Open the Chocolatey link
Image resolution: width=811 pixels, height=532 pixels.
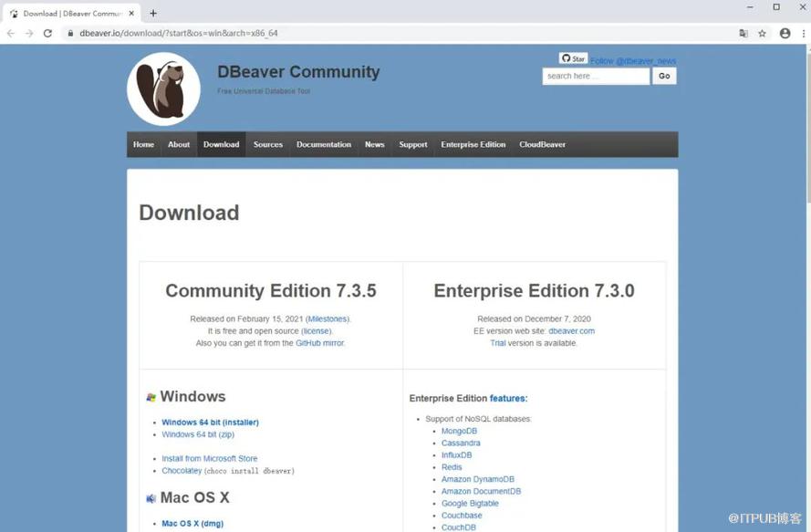point(182,471)
